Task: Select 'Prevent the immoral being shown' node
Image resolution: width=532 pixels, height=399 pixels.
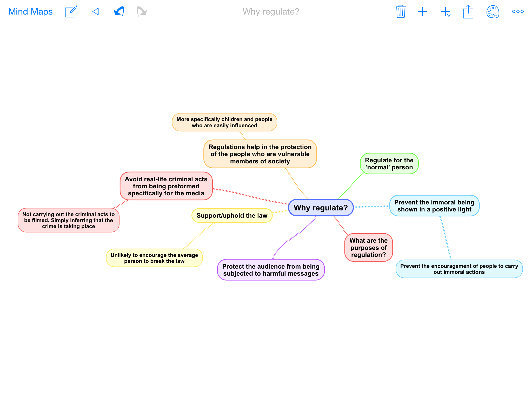Action: [x=434, y=206]
